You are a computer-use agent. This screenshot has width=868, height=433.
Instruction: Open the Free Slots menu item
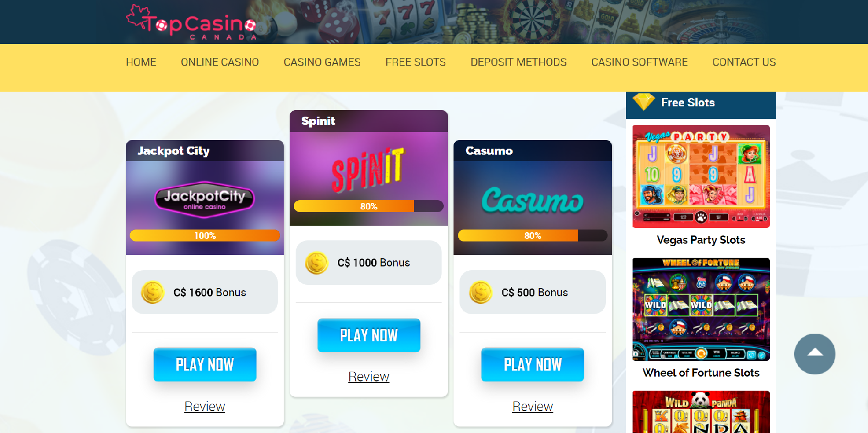pos(416,62)
